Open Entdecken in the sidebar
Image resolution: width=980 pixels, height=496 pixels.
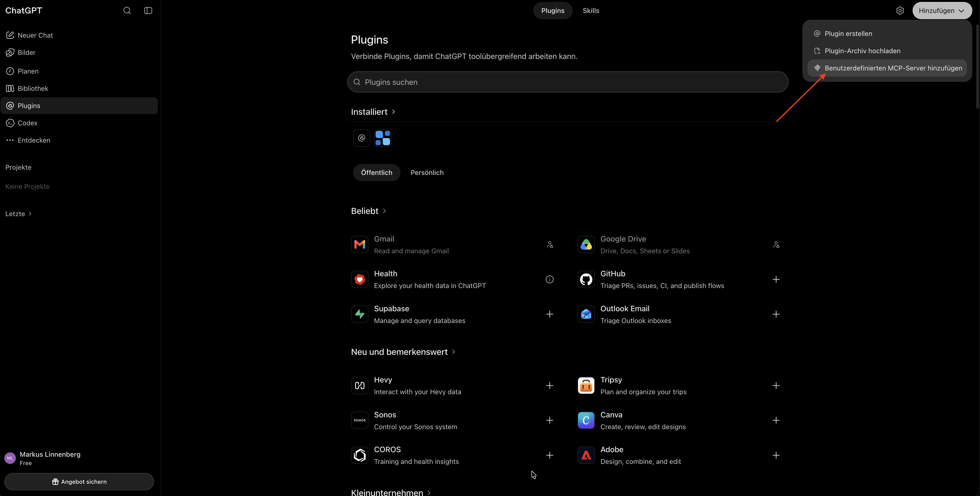click(79, 140)
